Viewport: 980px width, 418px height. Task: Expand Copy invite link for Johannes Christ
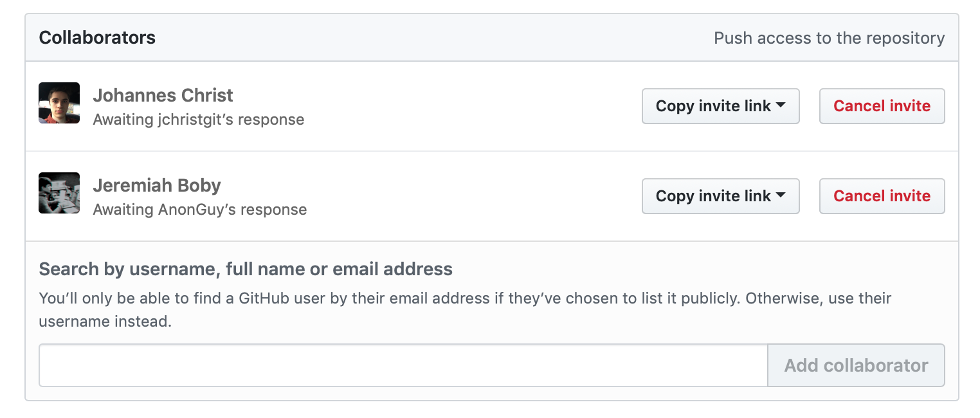(x=720, y=106)
